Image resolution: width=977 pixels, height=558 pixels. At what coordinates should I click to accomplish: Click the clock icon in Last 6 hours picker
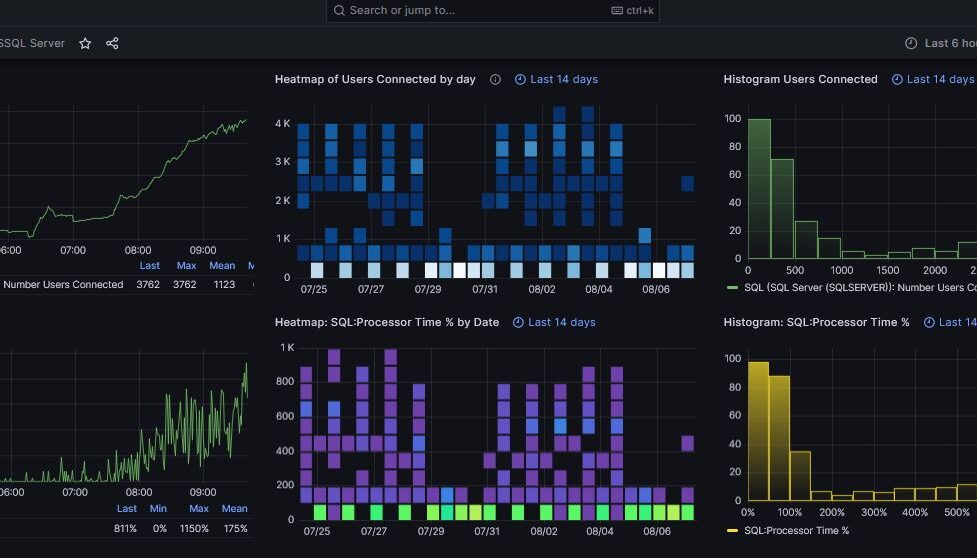pyautogui.click(x=910, y=43)
